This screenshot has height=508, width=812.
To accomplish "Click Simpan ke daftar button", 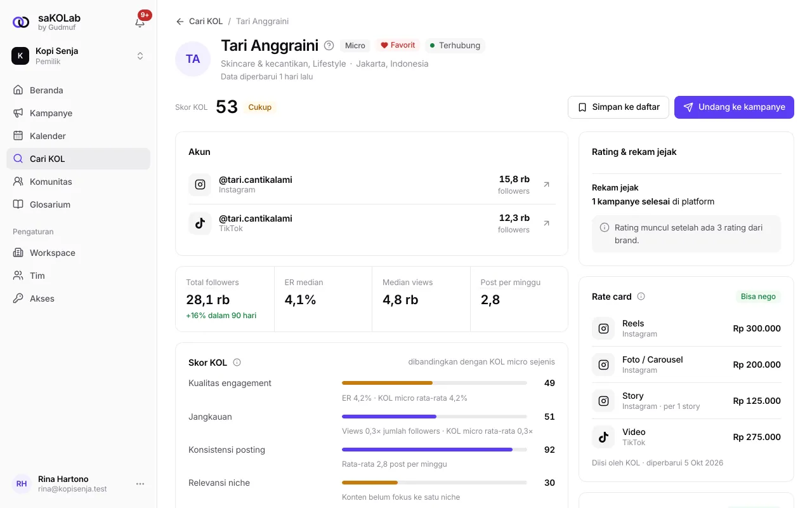I will [619, 107].
